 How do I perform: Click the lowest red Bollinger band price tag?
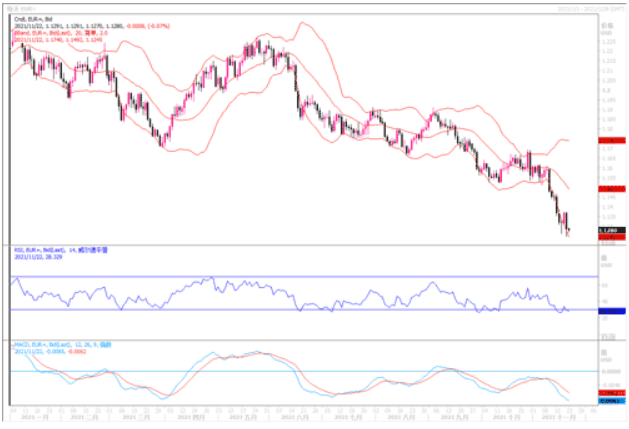click(611, 237)
